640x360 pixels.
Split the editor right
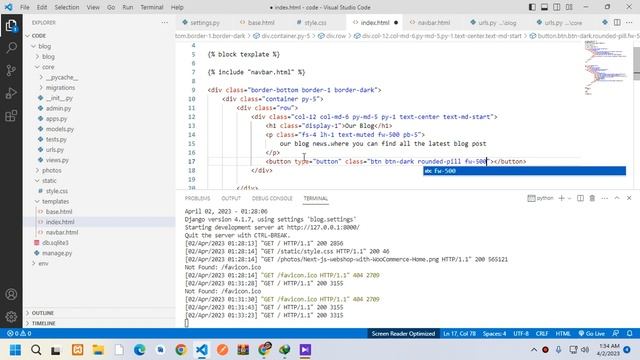click(617, 22)
